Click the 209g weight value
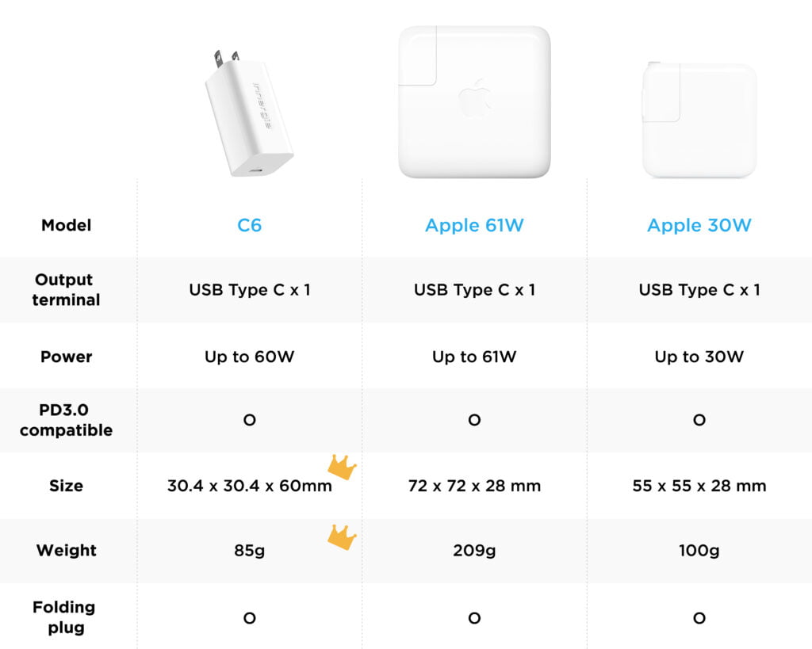 tap(474, 550)
